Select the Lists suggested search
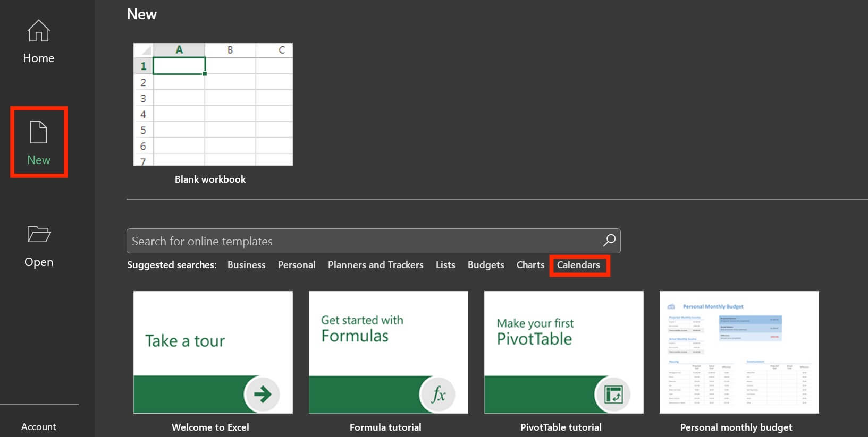 [445, 265]
